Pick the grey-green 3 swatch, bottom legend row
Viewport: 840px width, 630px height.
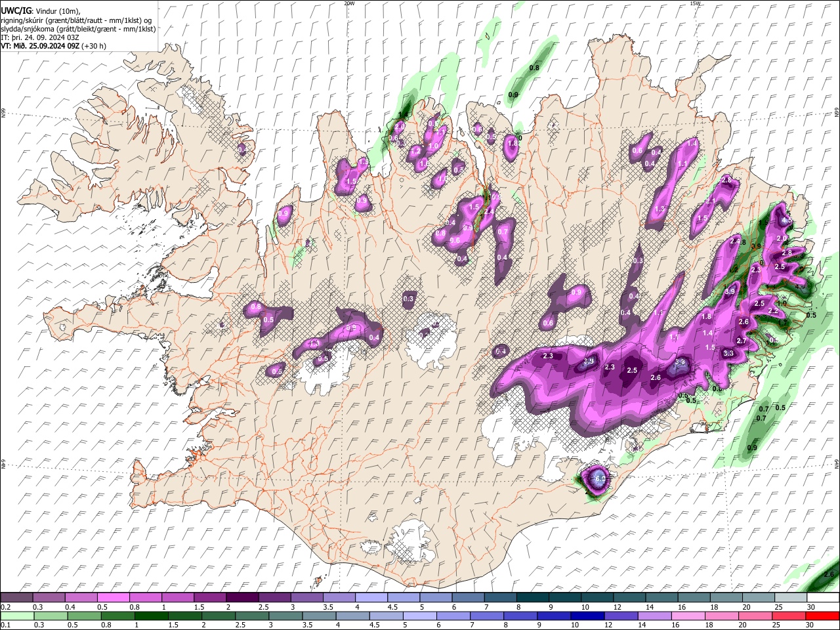[285, 616]
